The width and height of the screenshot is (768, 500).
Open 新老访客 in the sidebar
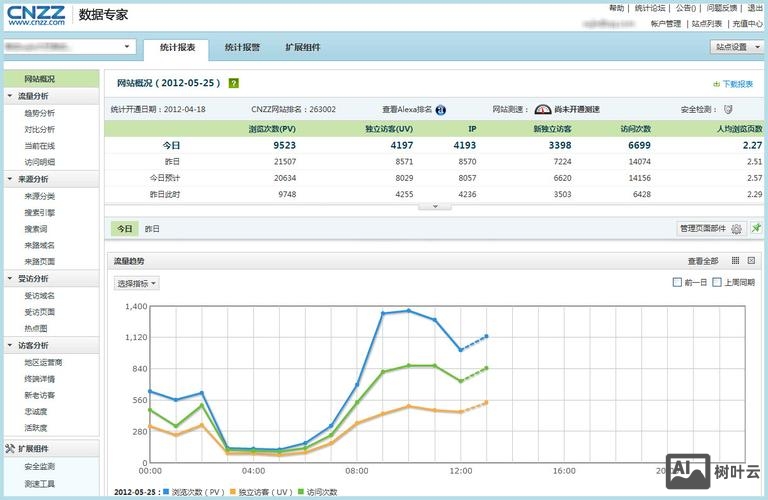40,395
